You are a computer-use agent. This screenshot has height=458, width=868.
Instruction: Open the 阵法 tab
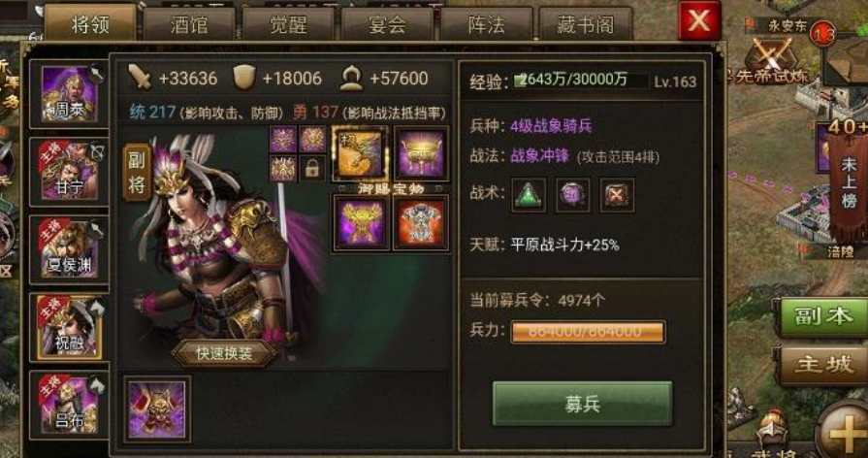click(487, 24)
